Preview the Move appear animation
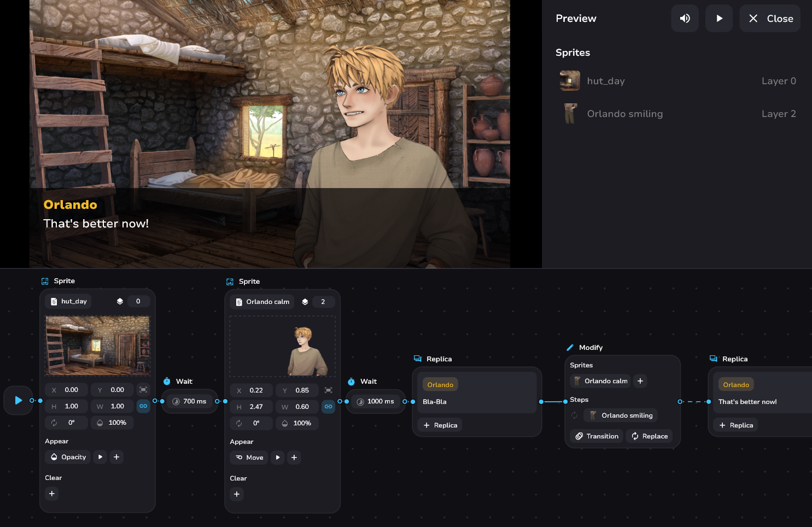The height and width of the screenshot is (527, 812). click(x=278, y=458)
